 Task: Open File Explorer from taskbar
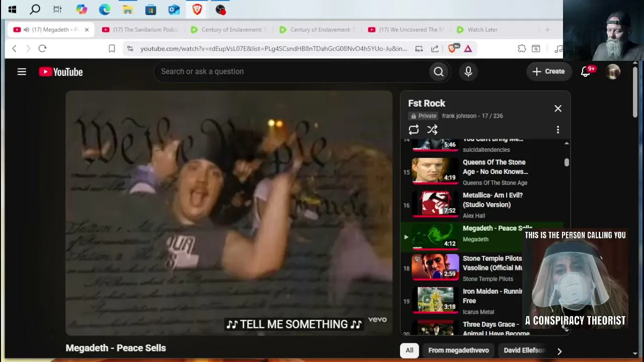pos(128,9)
